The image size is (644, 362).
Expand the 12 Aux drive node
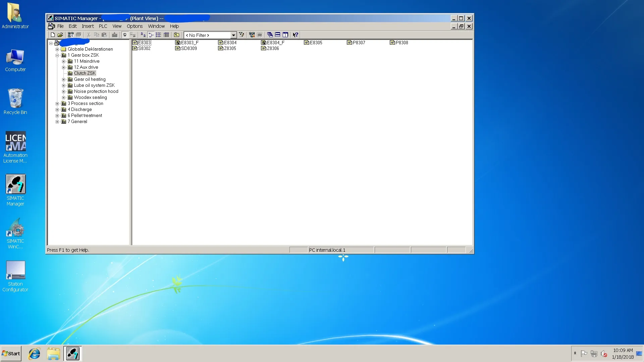click(63, 67)
